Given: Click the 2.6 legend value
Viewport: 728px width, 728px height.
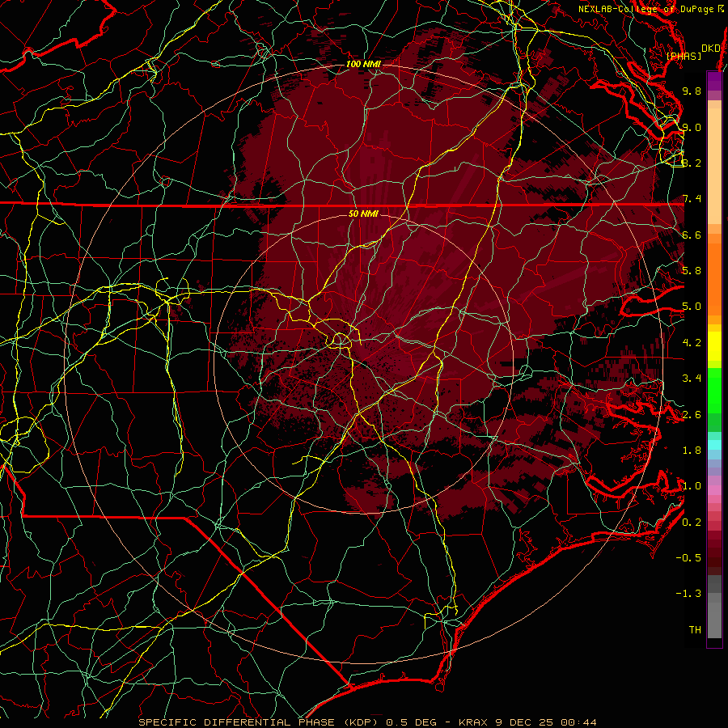Looking at the screenshot, I should (x=692, y=414).
